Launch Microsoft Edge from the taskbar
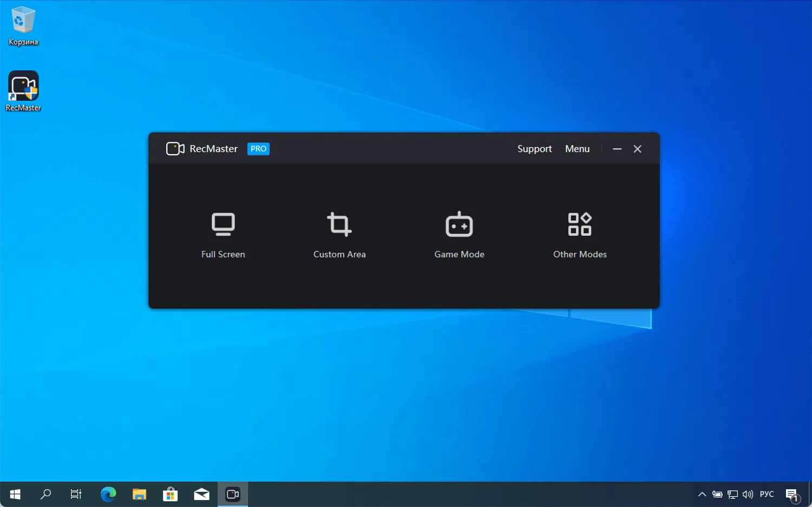 tap(108, 494)
